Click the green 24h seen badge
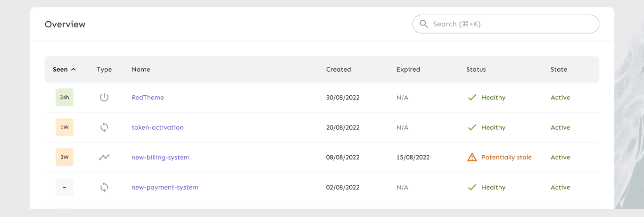 (65, 98)
